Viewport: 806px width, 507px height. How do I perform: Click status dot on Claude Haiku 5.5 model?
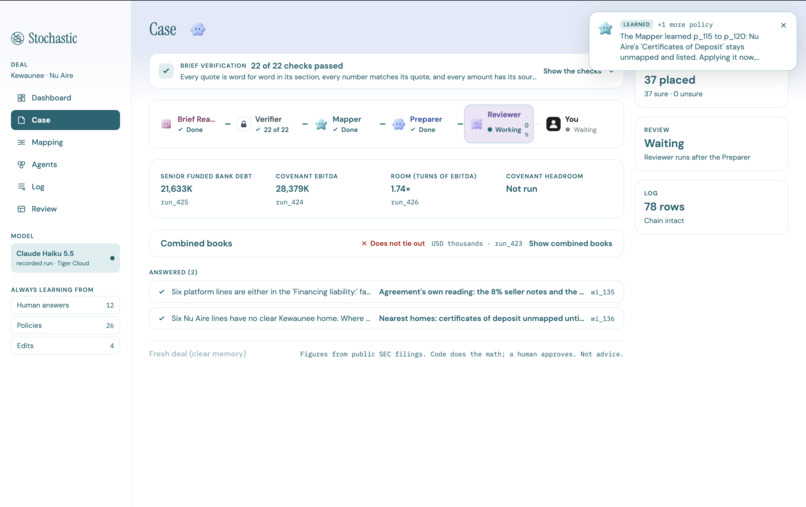point(112,258)
